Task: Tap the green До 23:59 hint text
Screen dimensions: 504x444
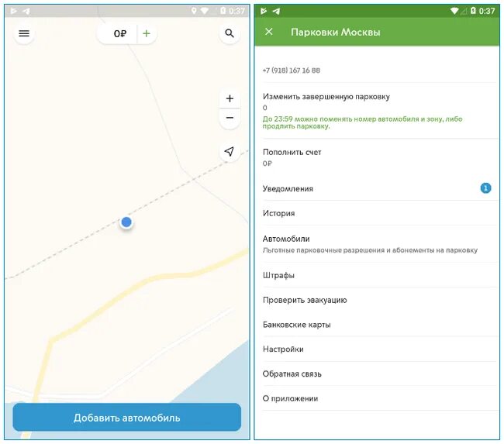Action: point(362,122)
